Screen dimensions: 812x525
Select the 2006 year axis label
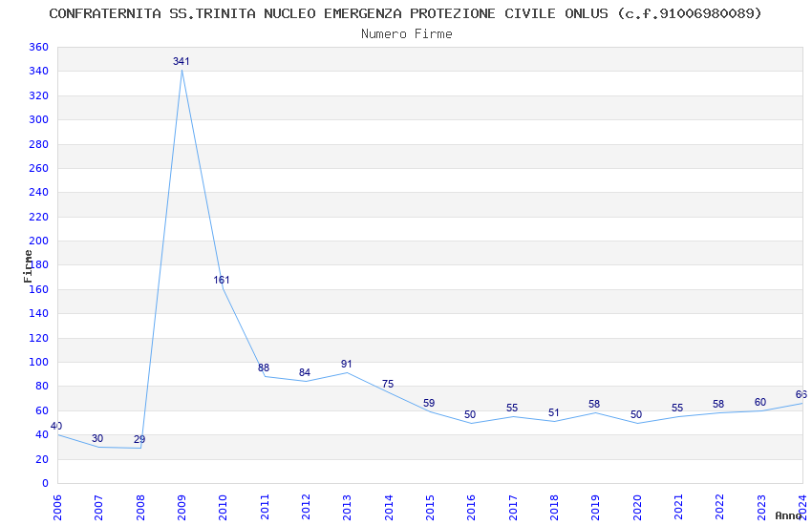tap(57, 508)
